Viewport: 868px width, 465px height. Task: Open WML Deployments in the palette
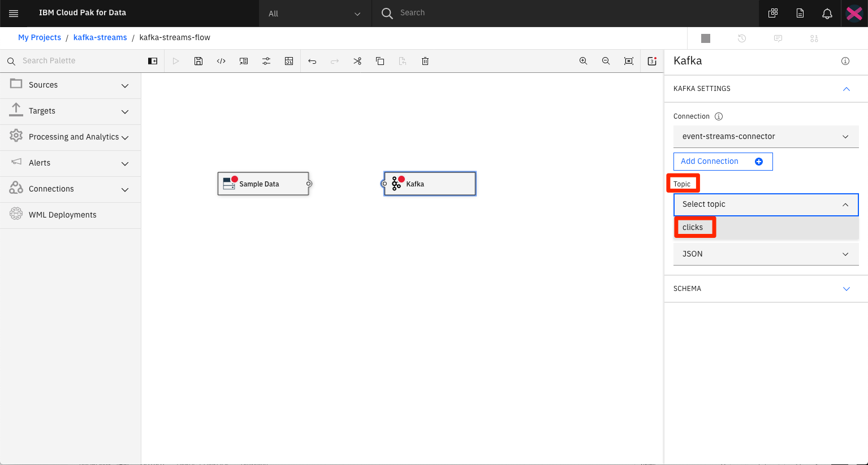point(70,215)
